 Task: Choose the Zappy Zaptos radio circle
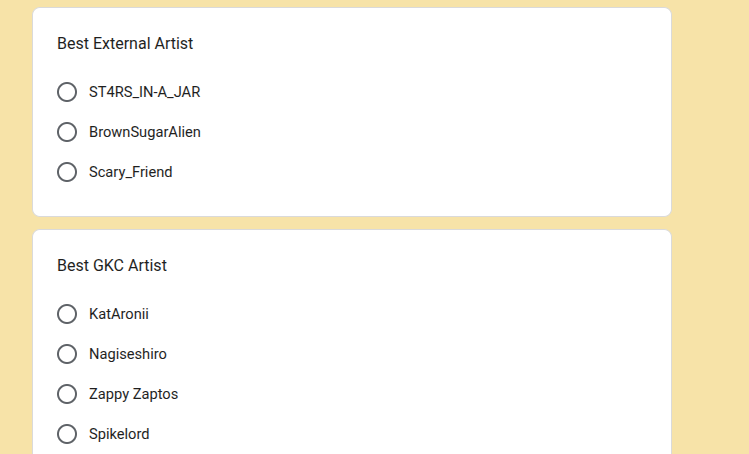tap(67, 394)
